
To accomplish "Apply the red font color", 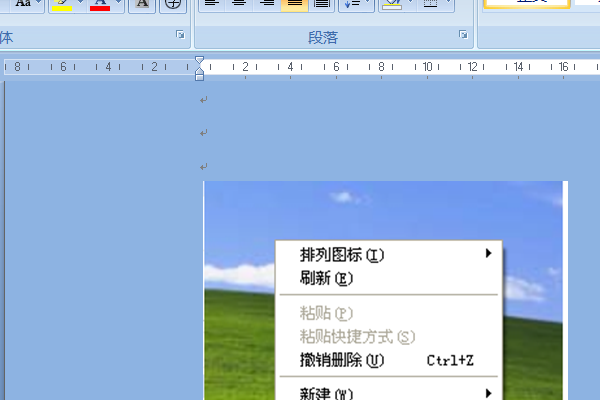I will pos(100,5).
